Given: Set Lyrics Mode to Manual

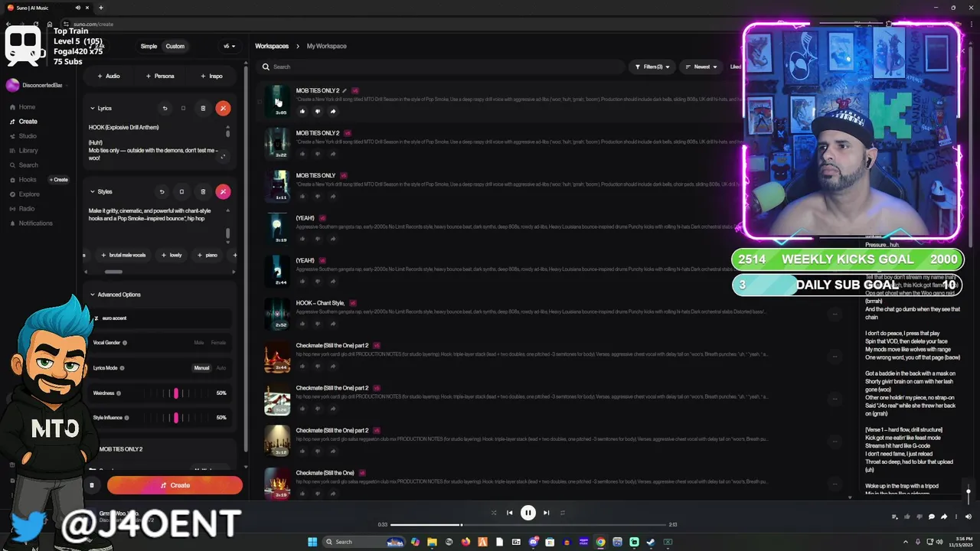Looking at the screenshot, I should (201, 368).
